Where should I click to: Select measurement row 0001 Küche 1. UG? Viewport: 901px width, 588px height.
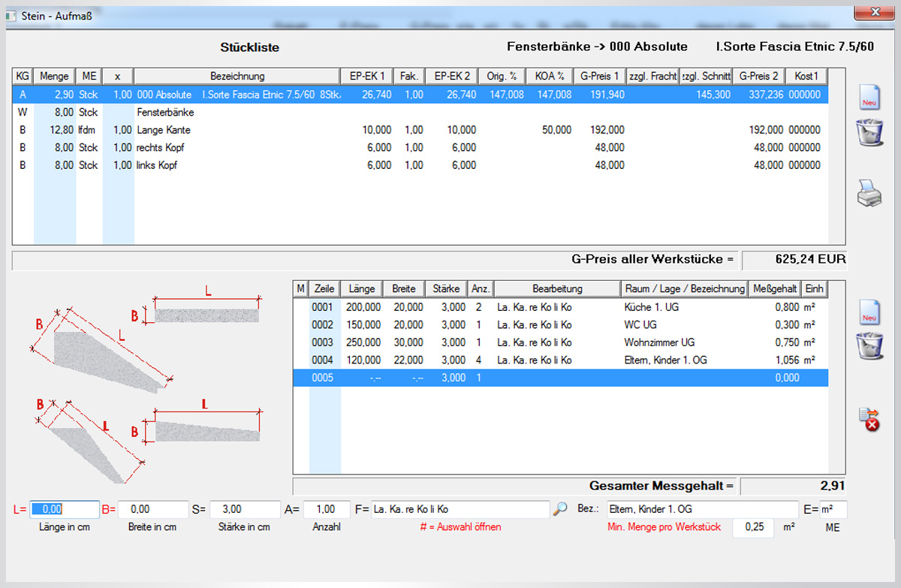pos(561,306)
